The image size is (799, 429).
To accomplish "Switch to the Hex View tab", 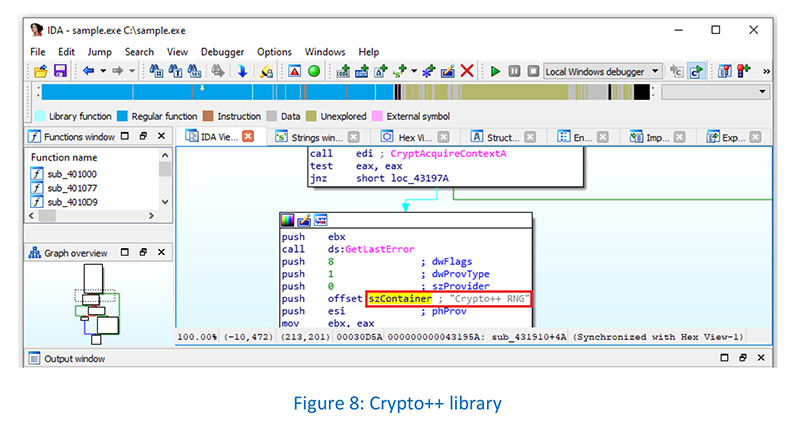I will click(415, 137).
